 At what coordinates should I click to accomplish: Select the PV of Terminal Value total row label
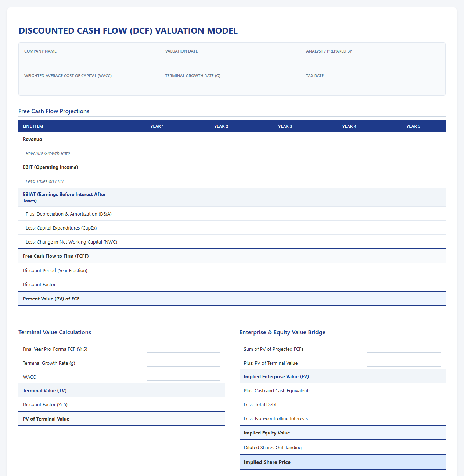pyautogui.click(x=46, y=419)
